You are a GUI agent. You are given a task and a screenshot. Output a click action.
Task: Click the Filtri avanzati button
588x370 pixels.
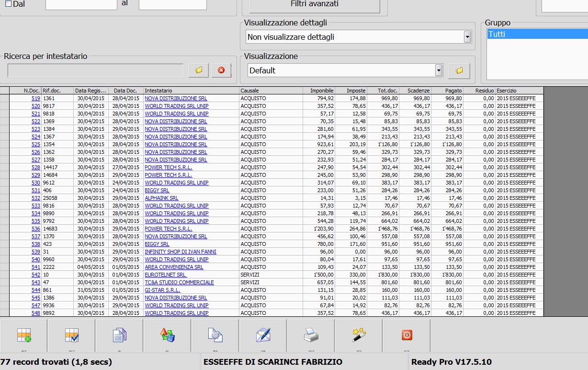tap(315, 5)
